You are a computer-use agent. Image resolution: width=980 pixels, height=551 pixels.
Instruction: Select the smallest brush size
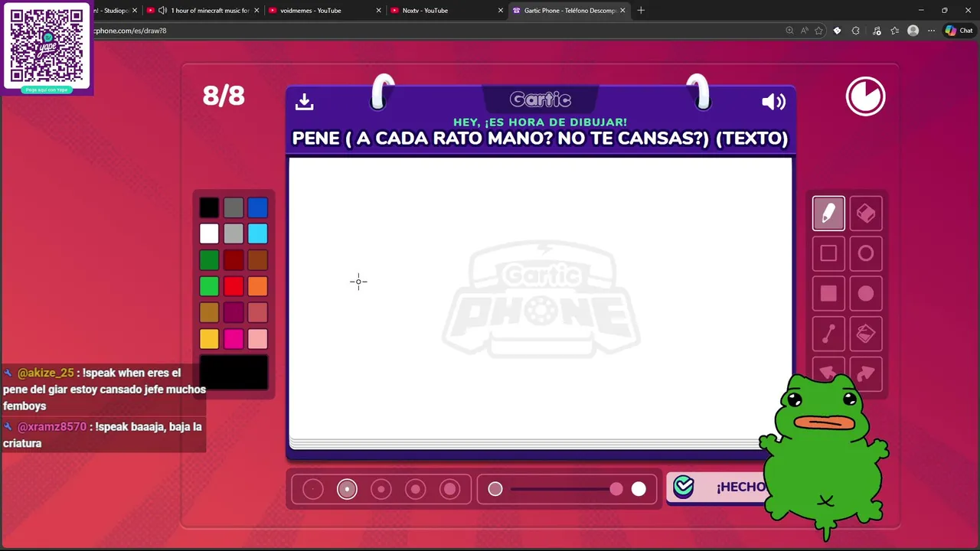click(313, 489)
